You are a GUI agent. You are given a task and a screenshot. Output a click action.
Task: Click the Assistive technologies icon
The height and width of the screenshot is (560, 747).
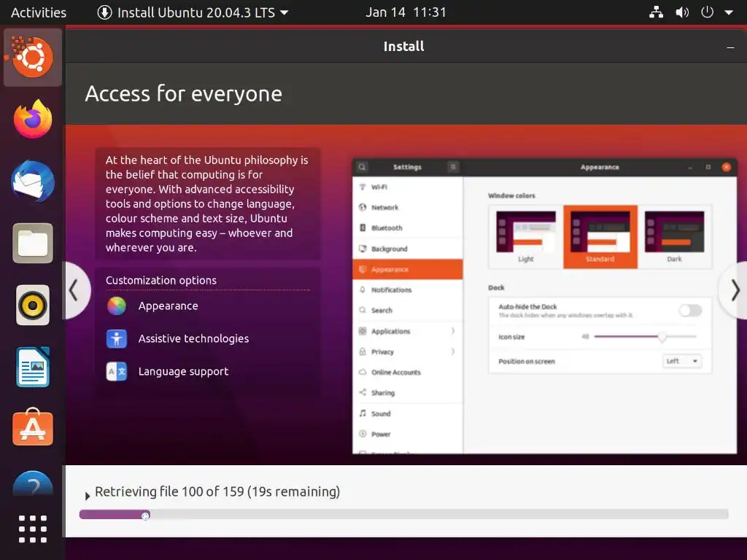pyautogui.click(x=116, y=338)
